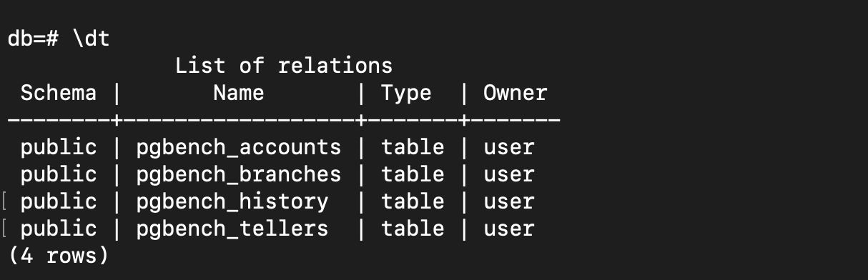868x280 pixels.
Task: Click the Owner column header
Action: 516,93
